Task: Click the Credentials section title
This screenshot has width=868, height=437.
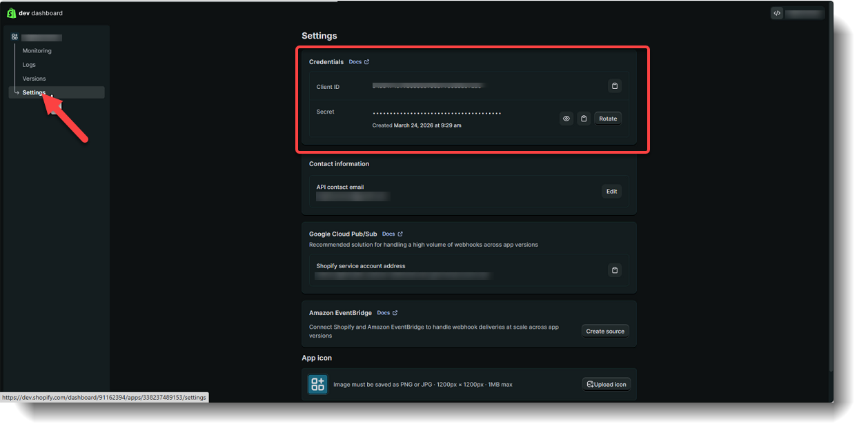Action: (326, 62)
